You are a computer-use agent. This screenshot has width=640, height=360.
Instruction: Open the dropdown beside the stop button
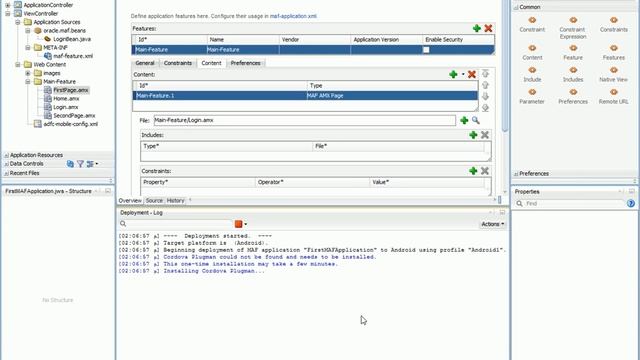click(x=246, y=224)
